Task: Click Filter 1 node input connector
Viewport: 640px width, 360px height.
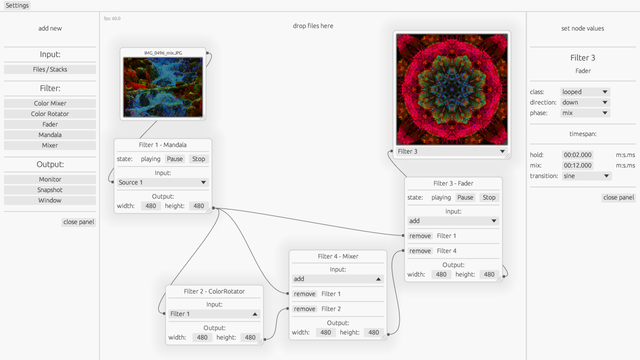Action: pyautogui.click(x=113, y=182)
